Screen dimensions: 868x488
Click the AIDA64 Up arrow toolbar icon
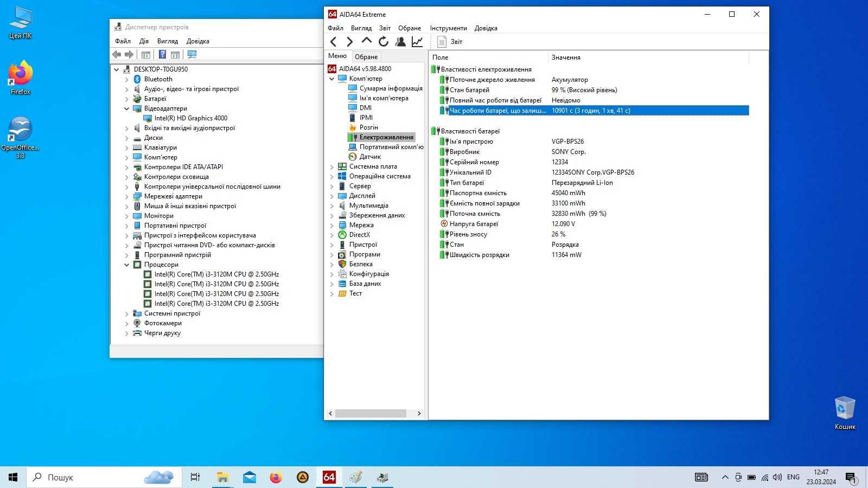pos(367,41)
